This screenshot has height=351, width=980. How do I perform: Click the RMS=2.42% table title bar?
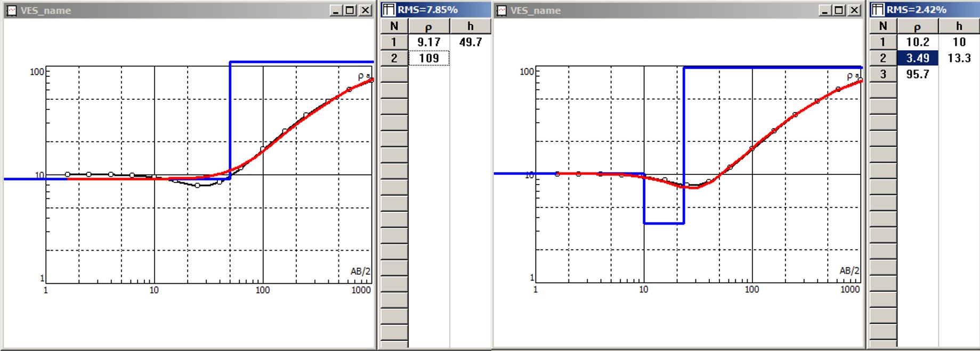(x=925, y=10)
